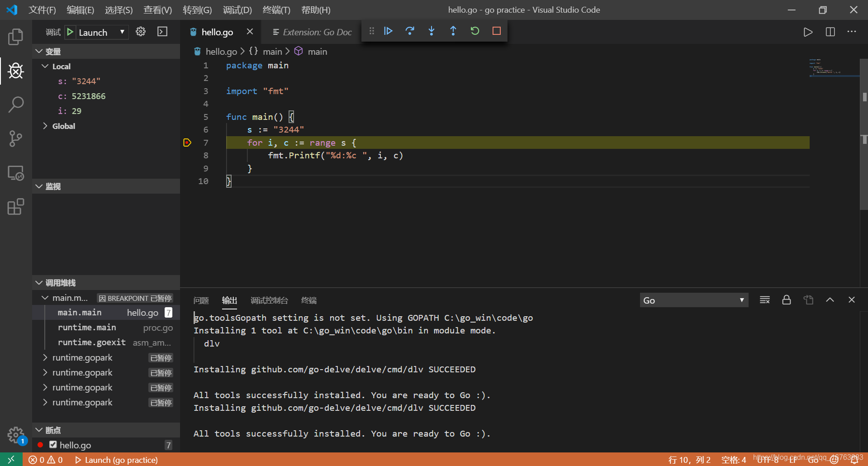The height and width of the screenshot is (466, 868).
Task: Open the 调试(D) menu
Action: [x=237, y=10]
